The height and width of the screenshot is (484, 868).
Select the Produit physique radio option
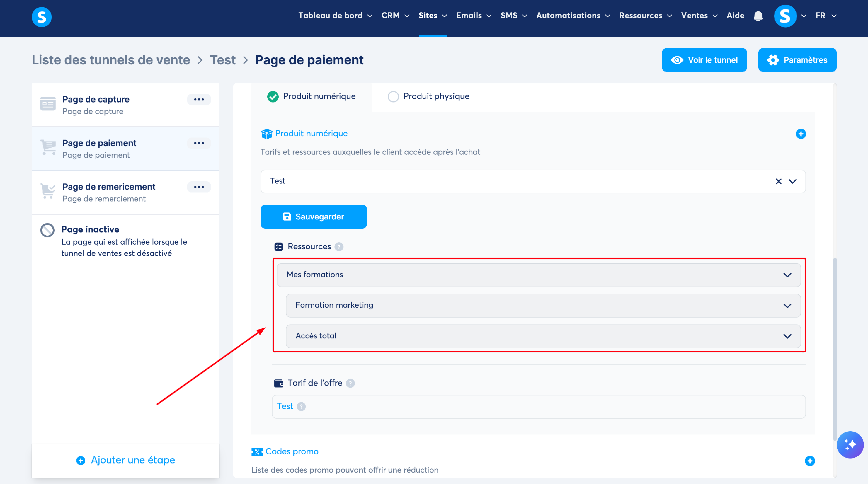click(393, 96)
